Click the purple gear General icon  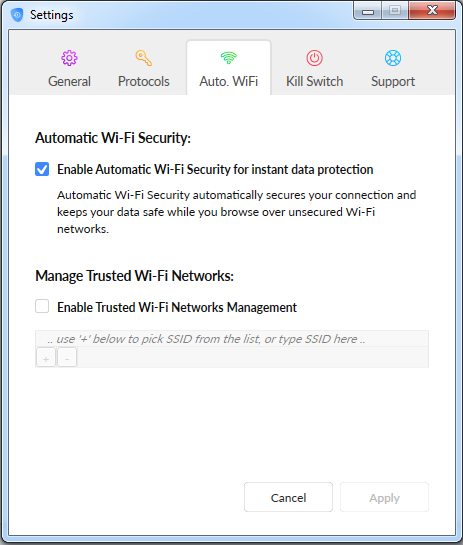coord(70,58)
